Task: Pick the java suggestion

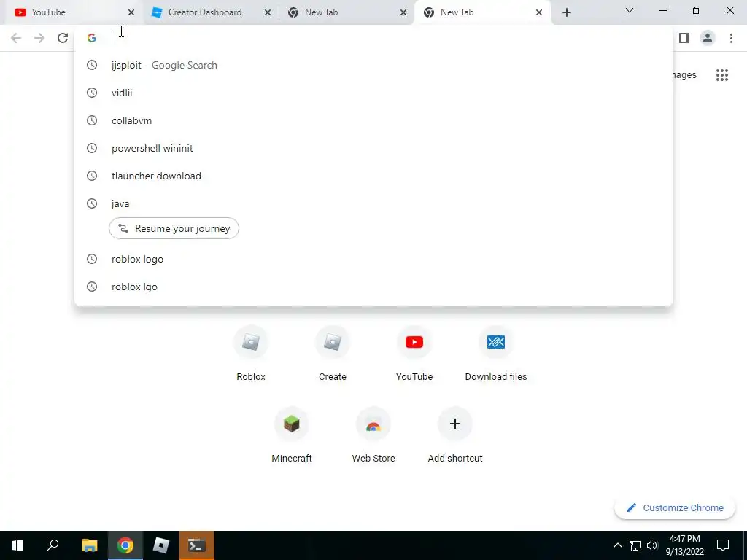Action: [373, 203]
